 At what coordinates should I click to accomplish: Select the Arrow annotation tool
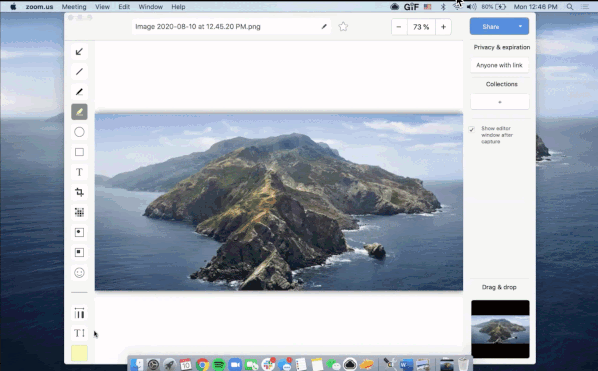click(x=79, y=52)
